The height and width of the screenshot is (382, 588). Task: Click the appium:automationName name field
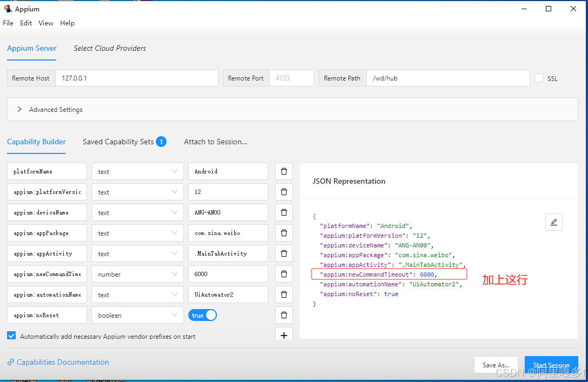pos(47,294)
